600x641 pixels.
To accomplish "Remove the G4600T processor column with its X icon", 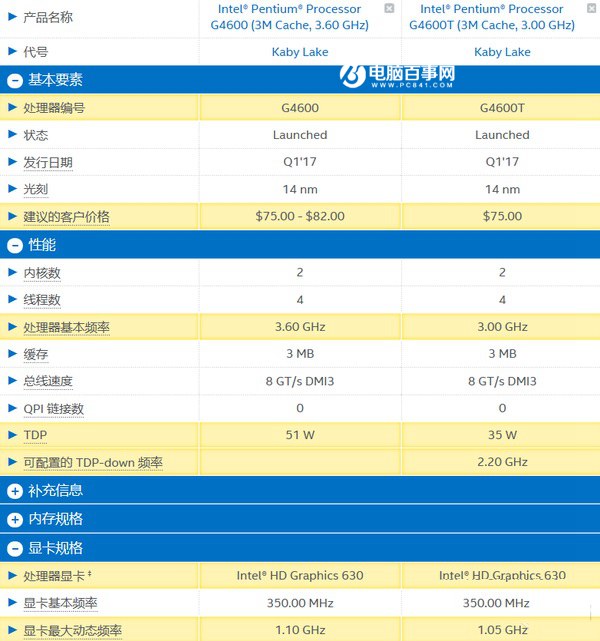I will click(591, 8).
